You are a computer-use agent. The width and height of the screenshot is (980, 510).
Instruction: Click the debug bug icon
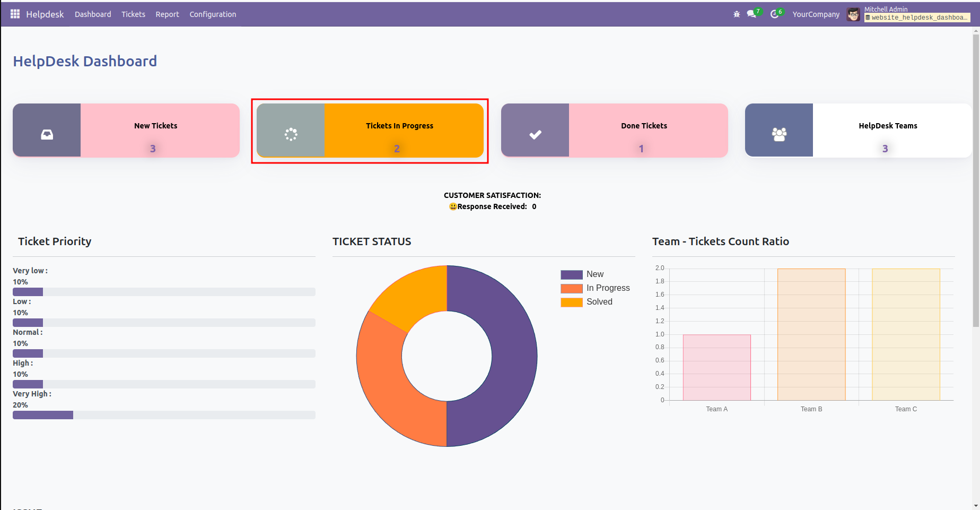(737, 14)
